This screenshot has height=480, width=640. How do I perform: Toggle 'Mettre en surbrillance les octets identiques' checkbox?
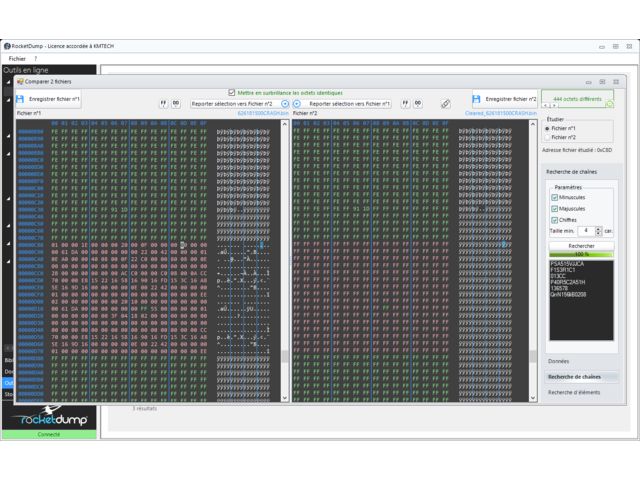coord(232,93)
